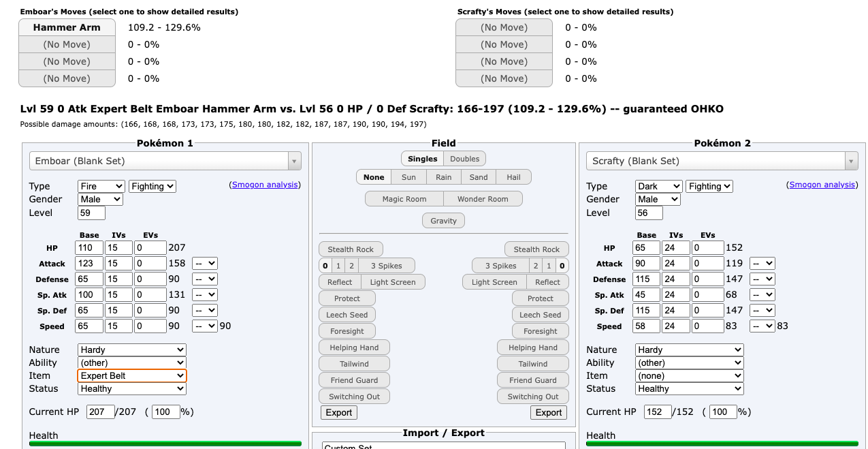This screenshot has width=868, height=449.
Task: Set Scrafty's side Spikes to 1
Action: (x=549, y=266)
